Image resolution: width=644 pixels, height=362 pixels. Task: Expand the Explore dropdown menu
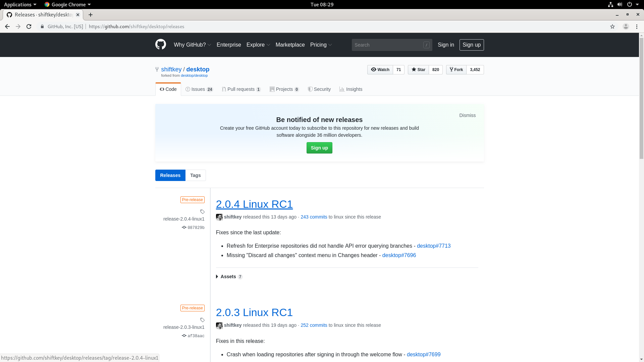[258, 45]
